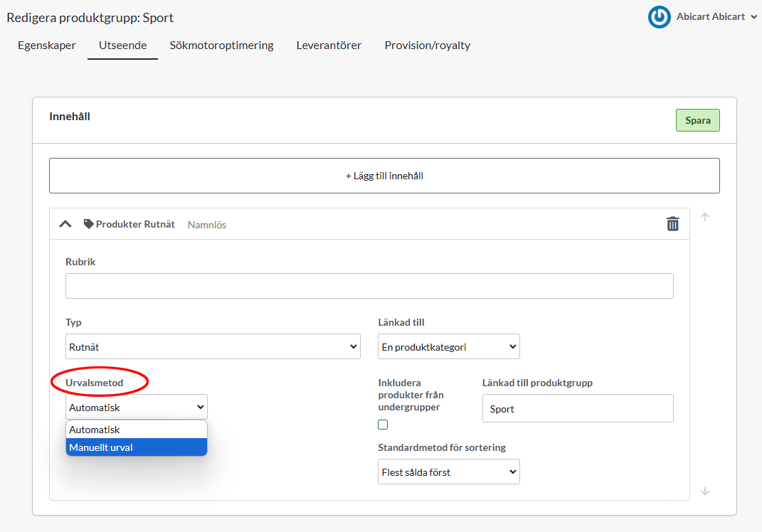Choose Automatisk in the open list

[x=137, y=430]
